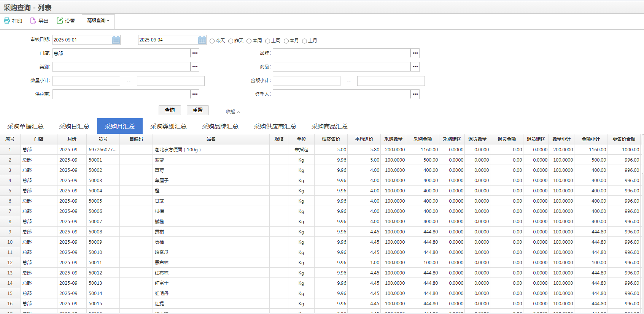Click the 经手人 input field

click(x=341, y=94)
